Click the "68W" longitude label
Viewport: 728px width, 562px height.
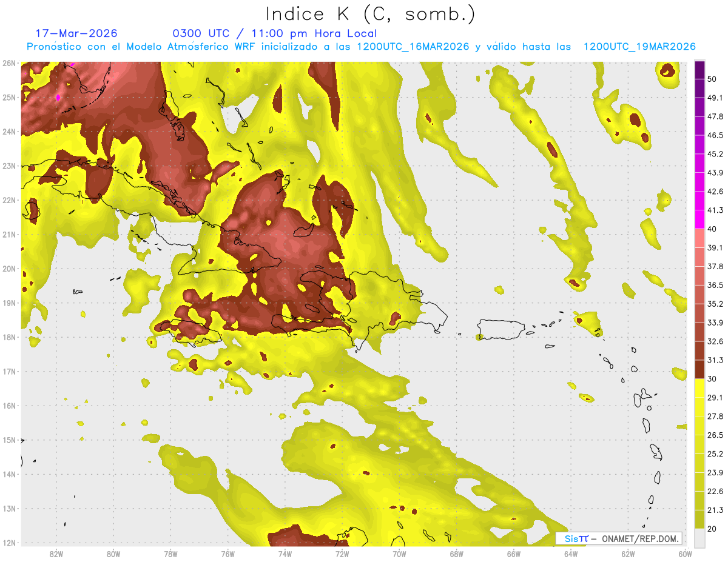tap(456, 554)
